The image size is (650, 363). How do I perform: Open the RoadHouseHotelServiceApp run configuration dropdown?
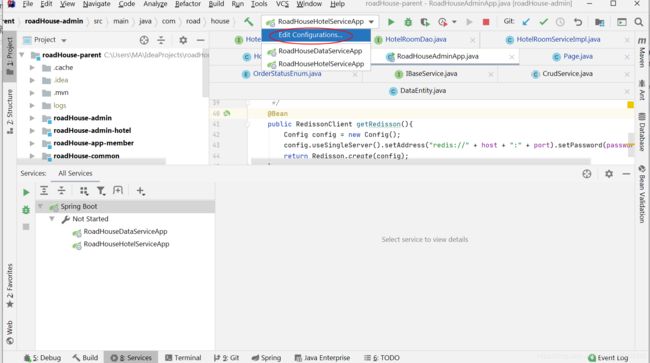click(x=320, y=22)
